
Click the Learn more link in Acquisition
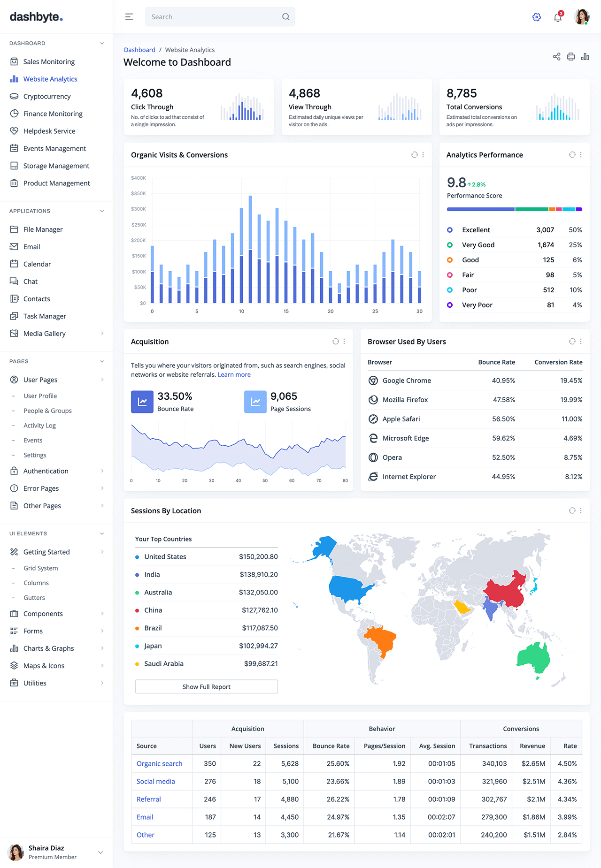[x=234, y=375]
